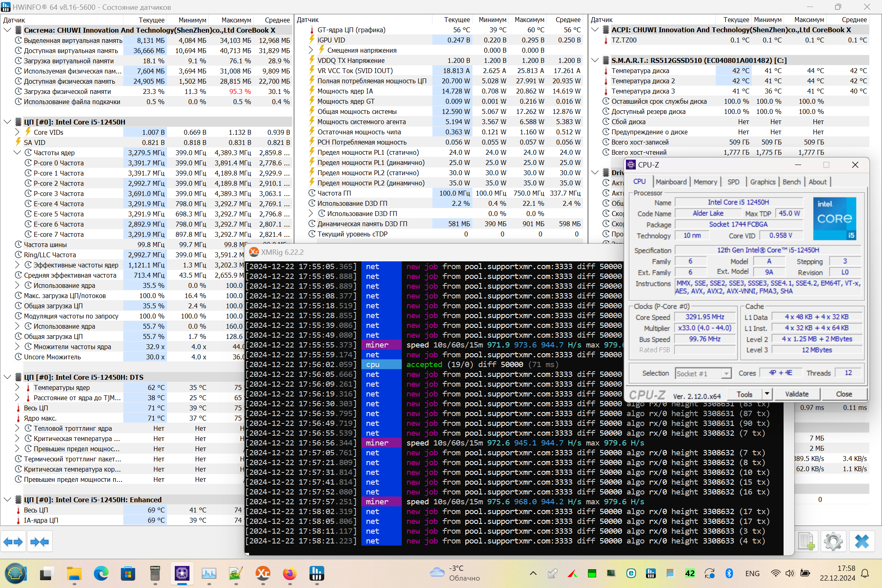The height and width of the screenshot is (588, 882).
Task: Expand the Температуры ядер row
Action: (x=17, y=388)
